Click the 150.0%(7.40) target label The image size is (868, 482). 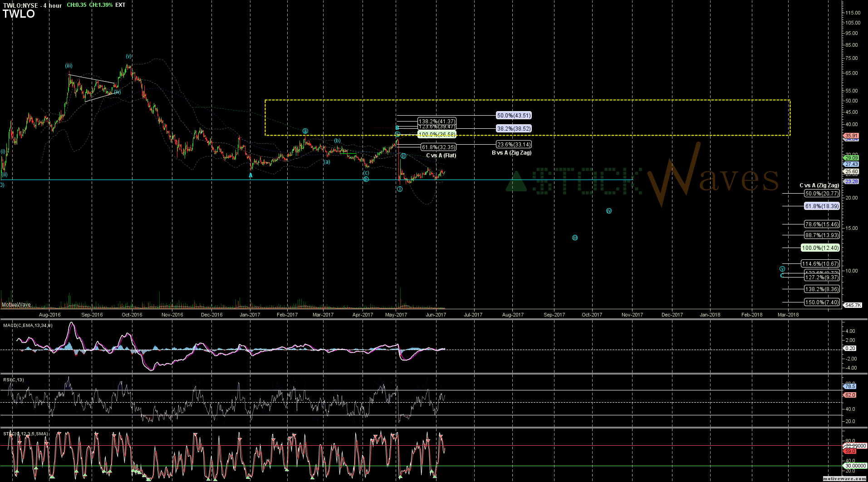(x=822, y=302)
